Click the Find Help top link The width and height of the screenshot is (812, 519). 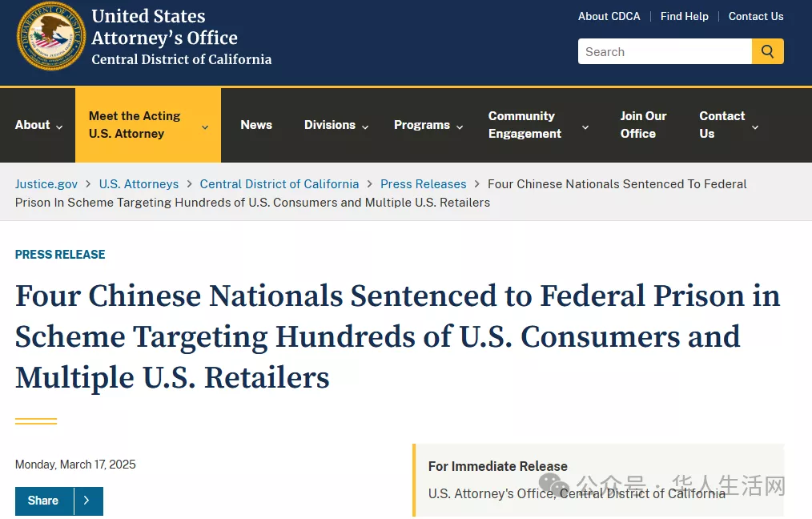pos(684,16)
